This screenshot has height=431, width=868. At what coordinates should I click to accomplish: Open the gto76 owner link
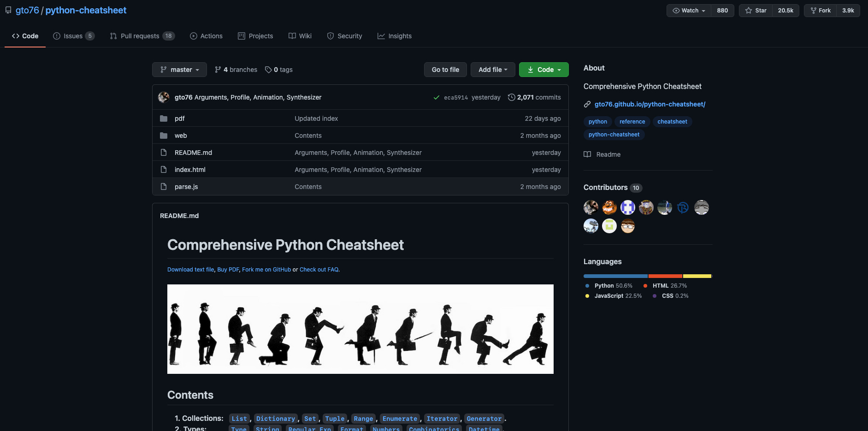[x=27, y=10]
